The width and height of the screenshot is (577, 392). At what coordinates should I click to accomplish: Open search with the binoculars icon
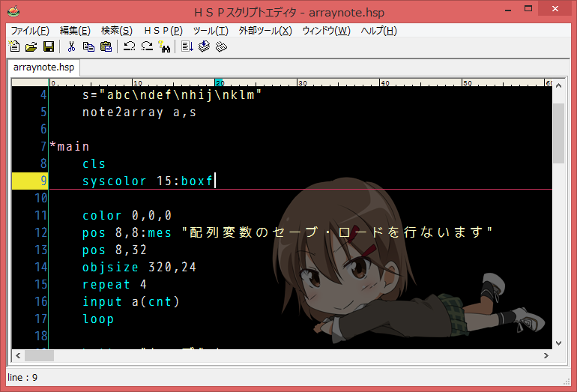coord(164,46)
